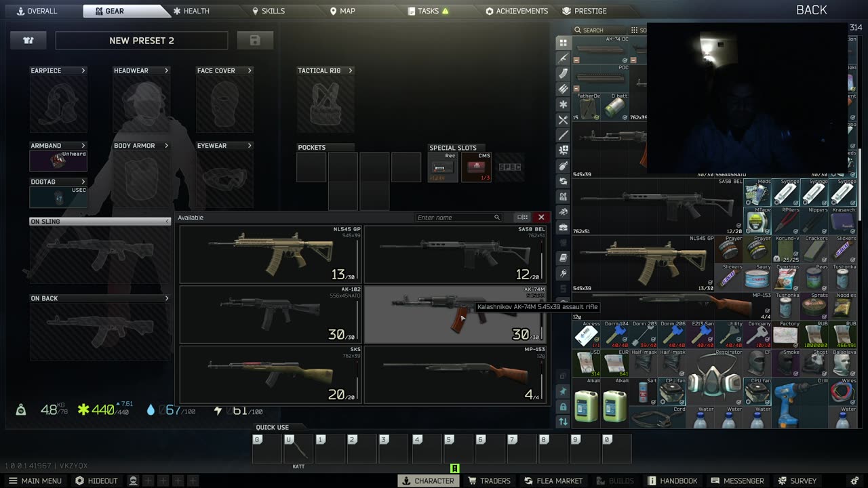The height and width of the screenshot is (488, 868).
Task: Expand the Tactical Rig slot options
Action: tap(350, 70)
